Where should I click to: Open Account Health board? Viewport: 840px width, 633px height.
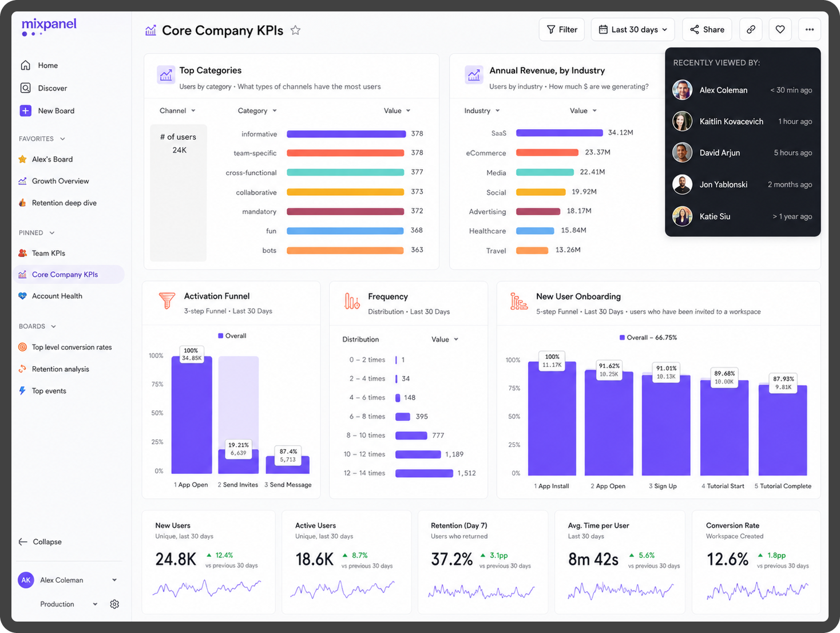click(50, 296)
